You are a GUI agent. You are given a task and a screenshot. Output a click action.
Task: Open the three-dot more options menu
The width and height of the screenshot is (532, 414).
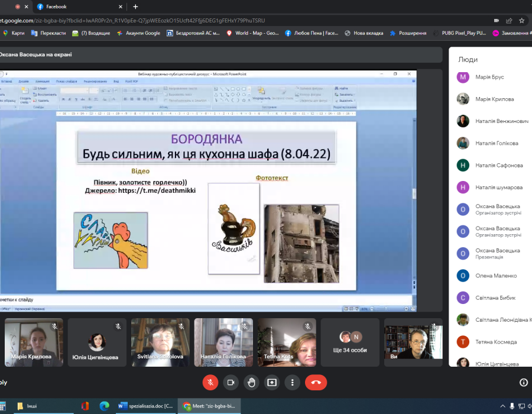pos(292,382)
